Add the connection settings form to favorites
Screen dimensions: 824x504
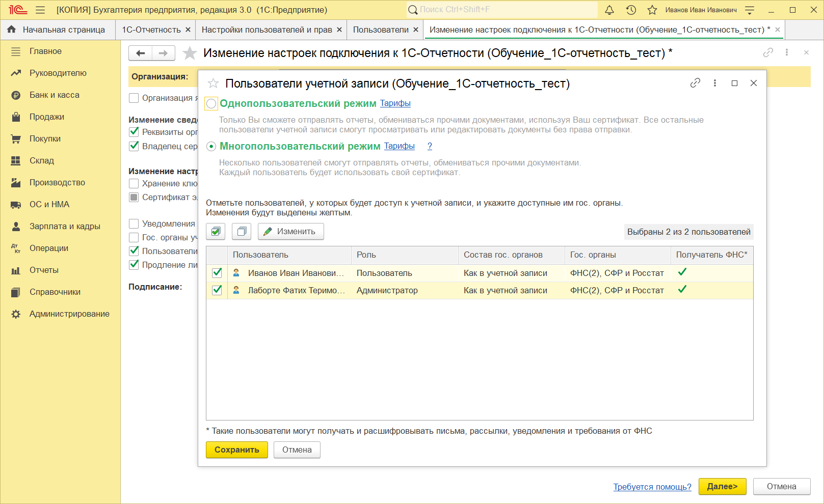pyautogui.click(x=190, y=53)
